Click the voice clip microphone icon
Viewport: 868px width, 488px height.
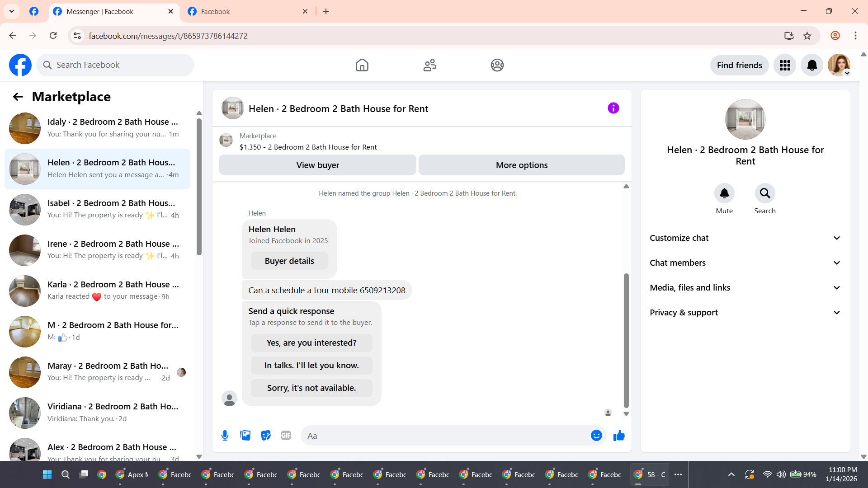coord(225,436)
